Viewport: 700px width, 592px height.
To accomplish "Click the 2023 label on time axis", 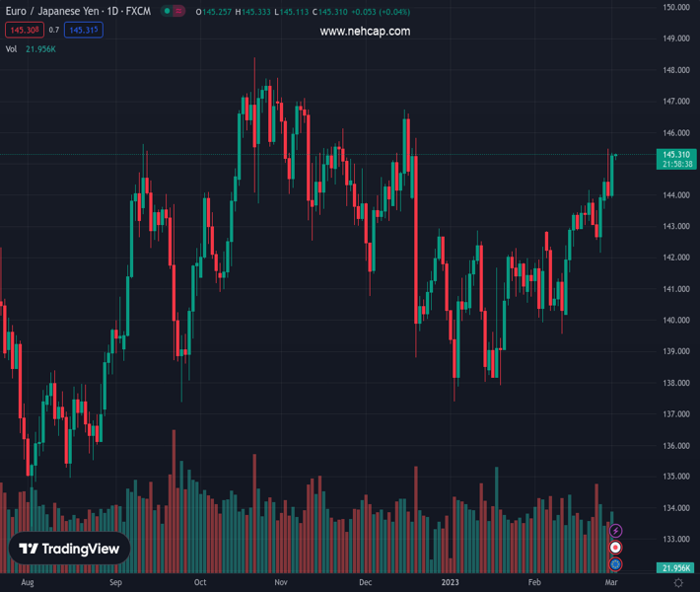I will click(449, 583).
